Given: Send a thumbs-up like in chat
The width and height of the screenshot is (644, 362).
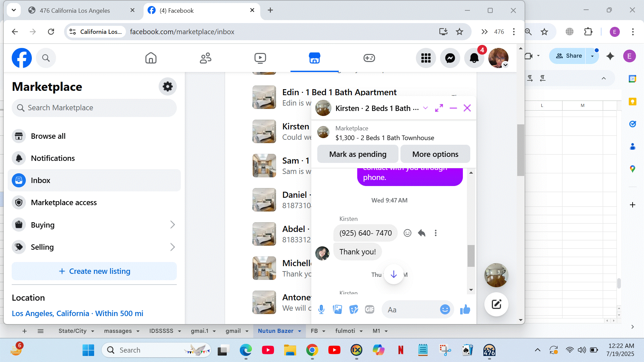Looking at the screenshot, I should pyautogui.click(x=465, y=309).
